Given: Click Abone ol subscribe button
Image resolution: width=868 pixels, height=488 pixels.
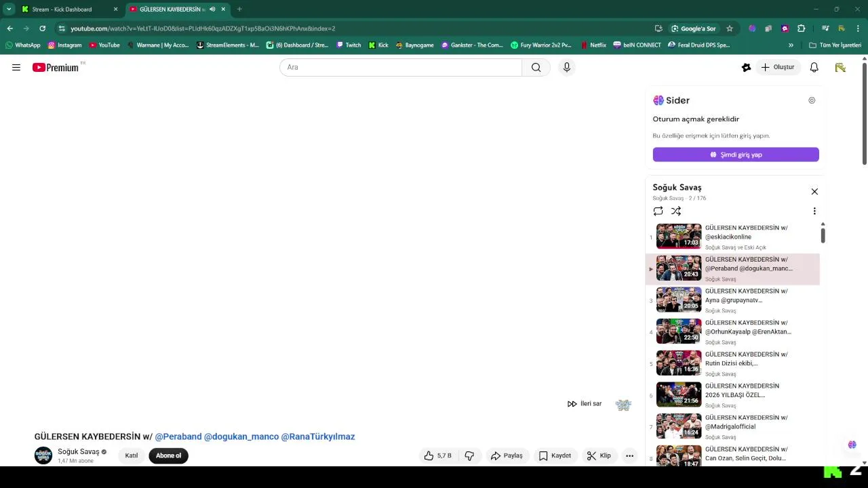Looking at the screenshot, I should (169, 455).
